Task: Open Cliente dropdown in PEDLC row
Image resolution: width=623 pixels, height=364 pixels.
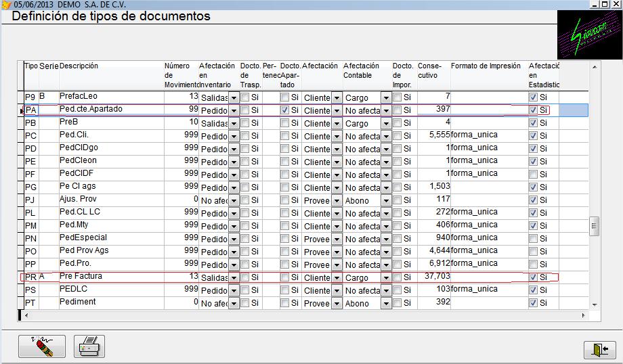Action: [337, 290]
